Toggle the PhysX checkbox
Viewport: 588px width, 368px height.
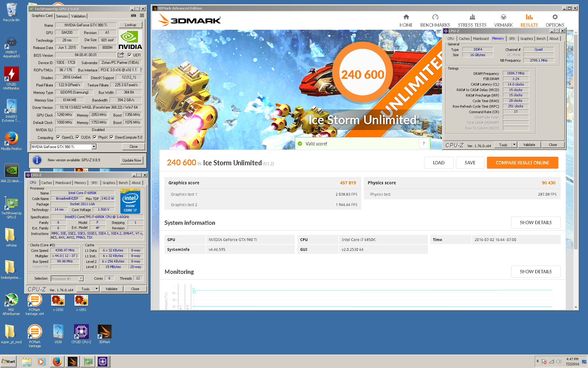coord(95,137)
